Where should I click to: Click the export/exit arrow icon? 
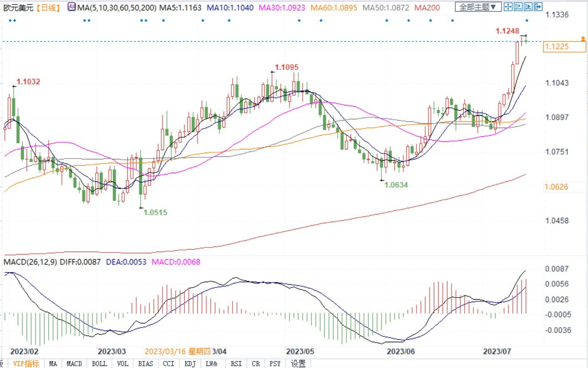tap(538, 7)
